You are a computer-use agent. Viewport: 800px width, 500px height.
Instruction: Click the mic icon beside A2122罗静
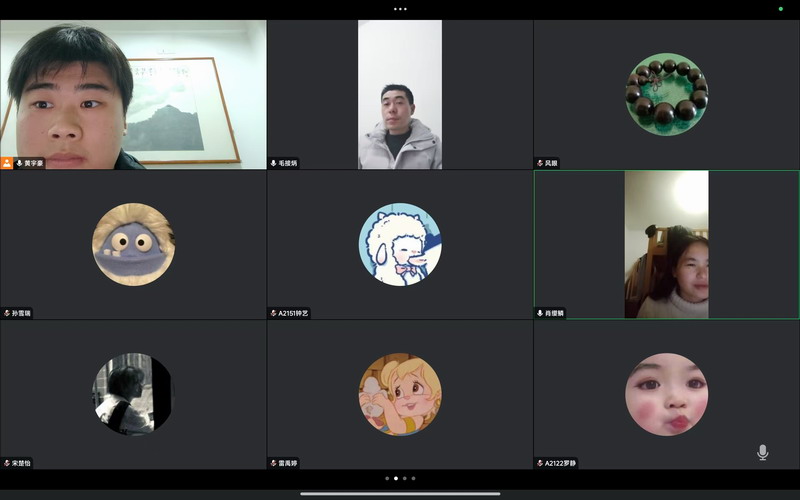pyautogui.click(x=540, y=463)
